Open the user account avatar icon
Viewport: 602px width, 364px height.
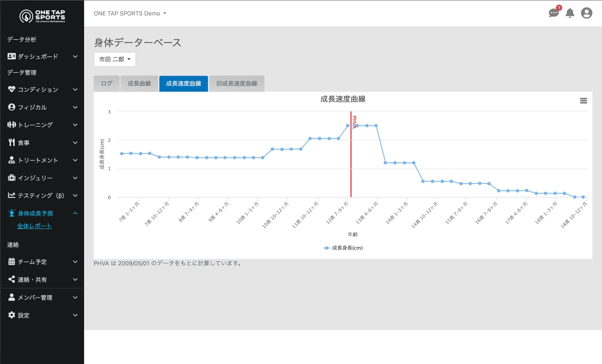[x=587, y=13]
